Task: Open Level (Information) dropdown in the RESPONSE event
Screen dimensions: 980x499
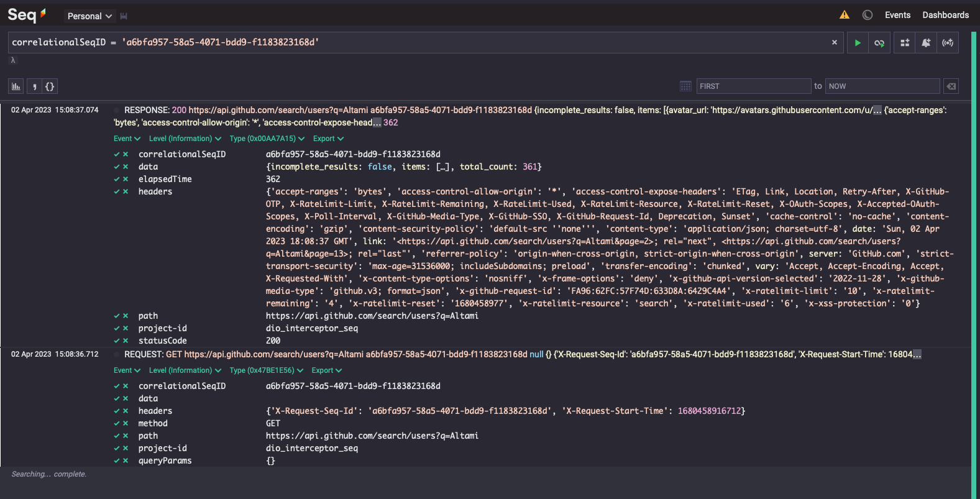Action: (185, 139)
